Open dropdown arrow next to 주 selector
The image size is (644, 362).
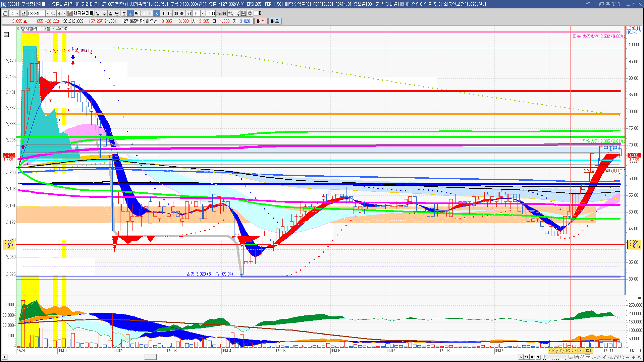tap(17, 13)
